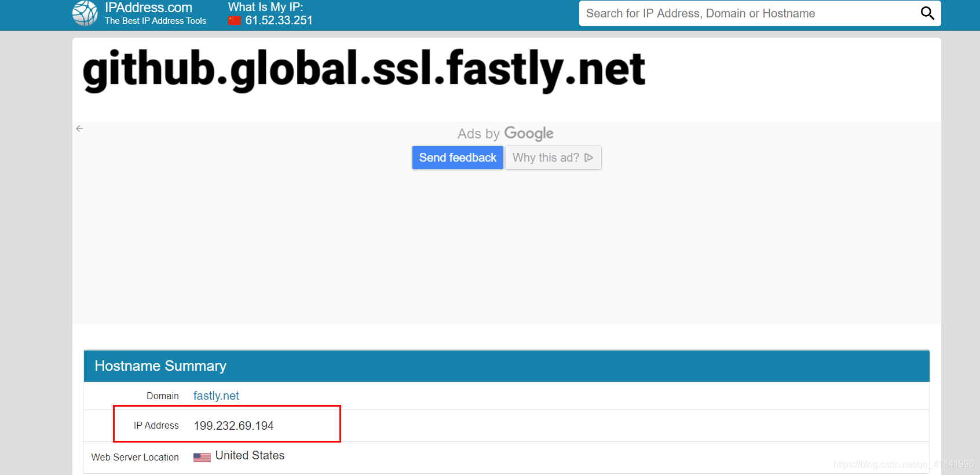Click the Web Server Location label

point(135,457)
